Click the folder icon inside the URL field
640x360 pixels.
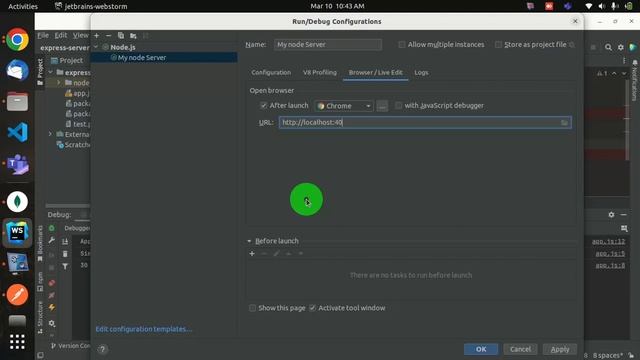[564, 122]
